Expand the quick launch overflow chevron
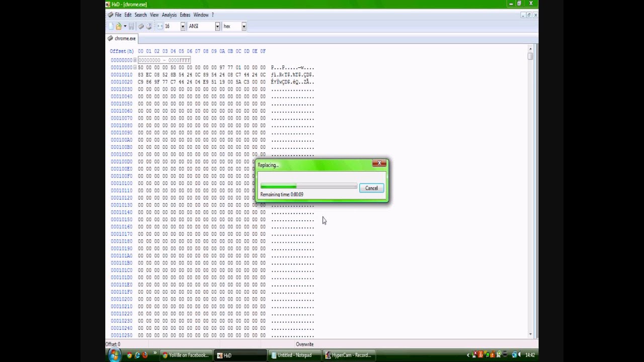Screen dimensions: 644x362 (x=155, y=354)
